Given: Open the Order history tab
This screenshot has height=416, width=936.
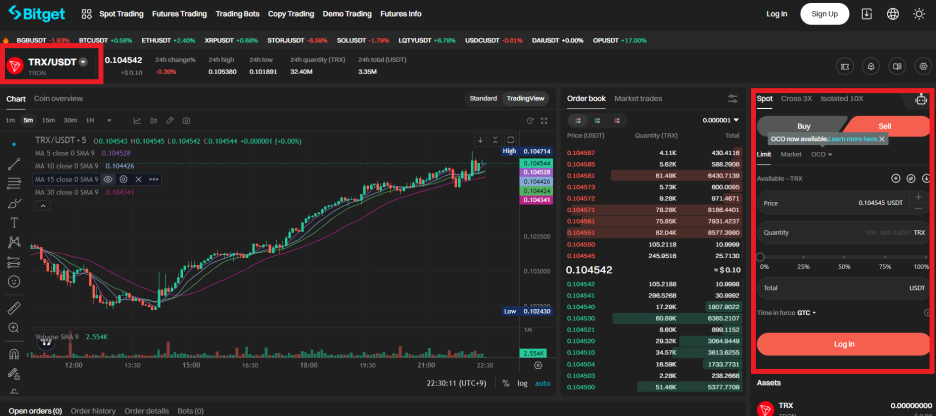Looking at the screenshot, I should click(x=93, y=411).
